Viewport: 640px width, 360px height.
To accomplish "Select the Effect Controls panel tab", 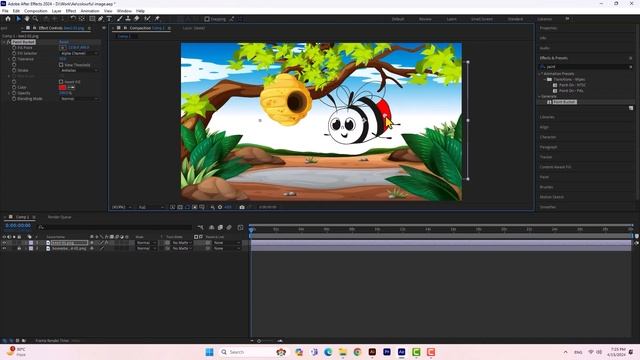I will pos(61,28).
